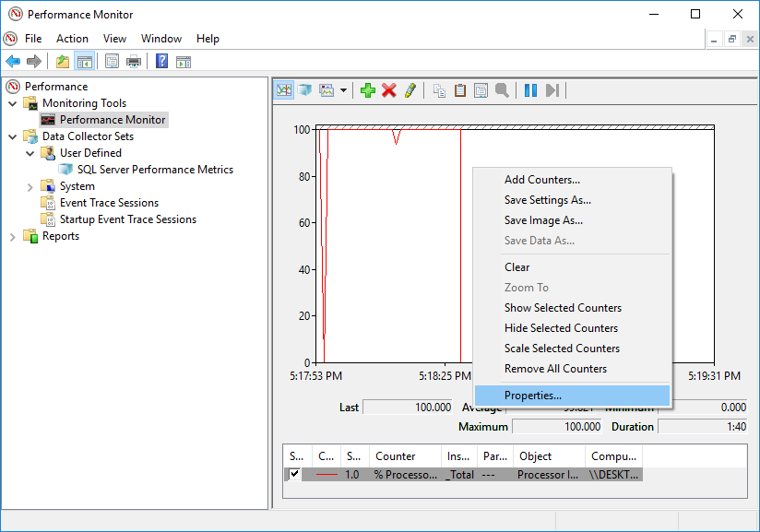Open the Action menu
Viewport: 760px width, 532px height.
coord(71,38)
